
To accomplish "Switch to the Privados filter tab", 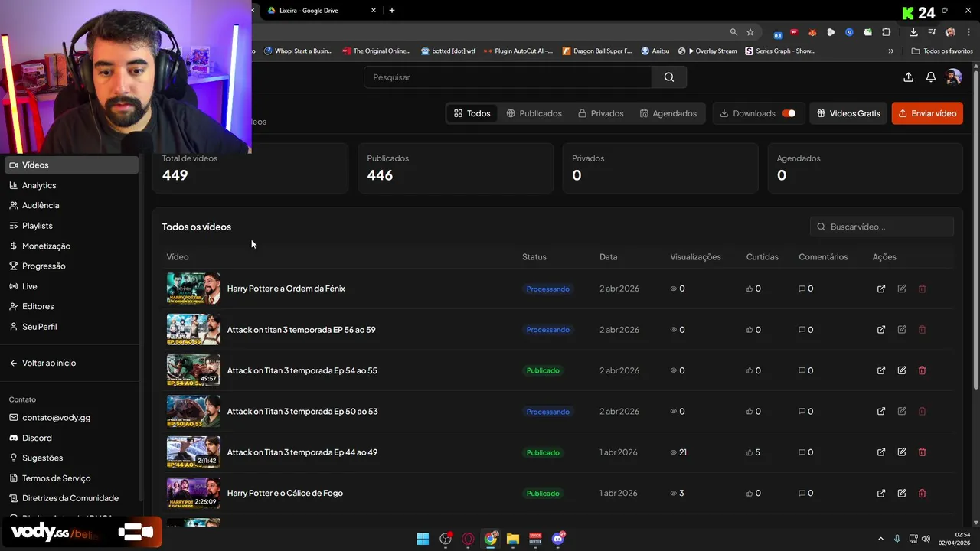I will pos(601,113).
